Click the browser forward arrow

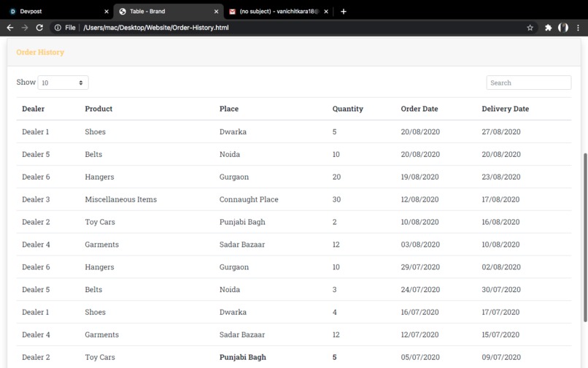click(25, 28)
